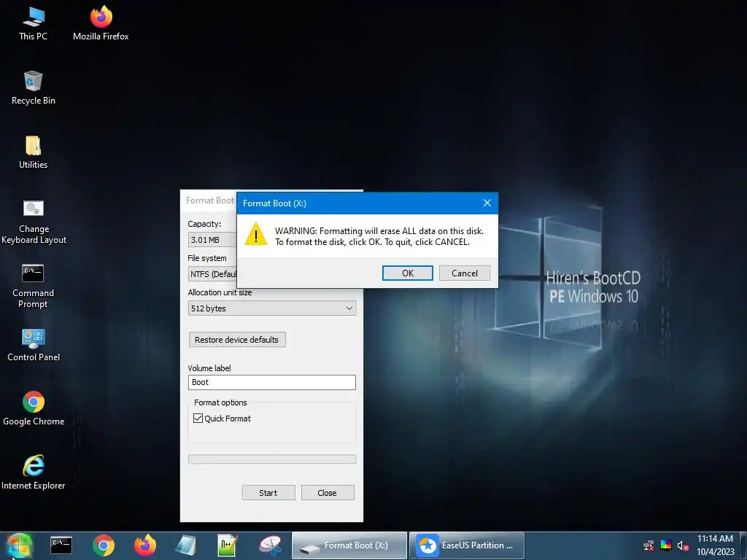The image size is (747, 560).
Task: Switch to Format Boot (X:) taskbar window
Action: click(349, 545)
